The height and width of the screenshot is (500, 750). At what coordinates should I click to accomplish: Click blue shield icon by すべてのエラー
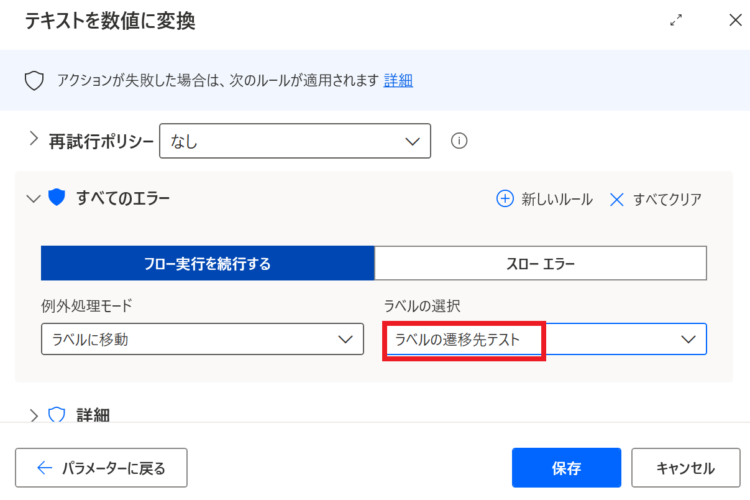(x=56, y=197)
